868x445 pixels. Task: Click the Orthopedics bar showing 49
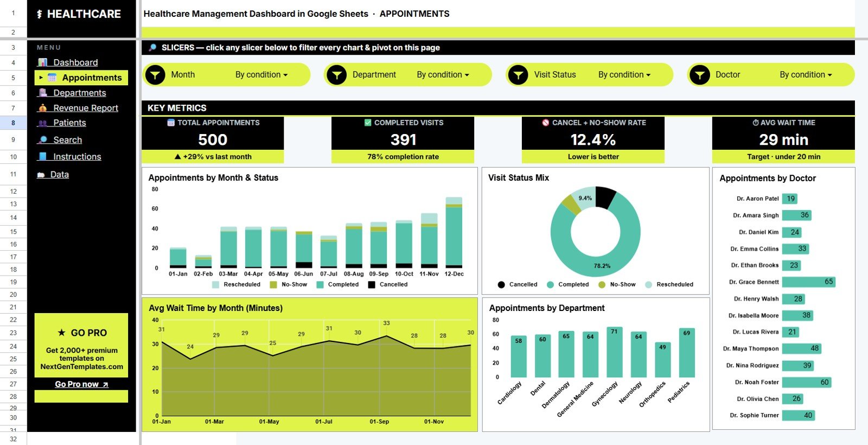[x=662, y=360]
